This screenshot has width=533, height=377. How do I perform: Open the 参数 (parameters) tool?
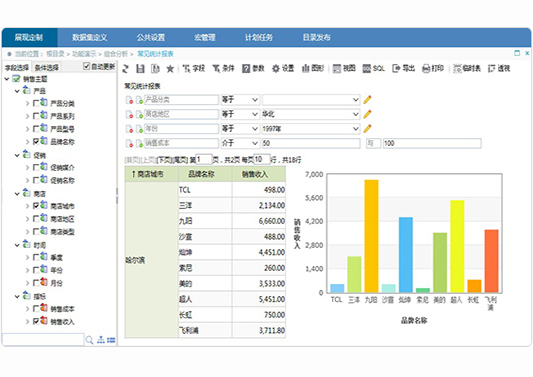pos(253,69)
